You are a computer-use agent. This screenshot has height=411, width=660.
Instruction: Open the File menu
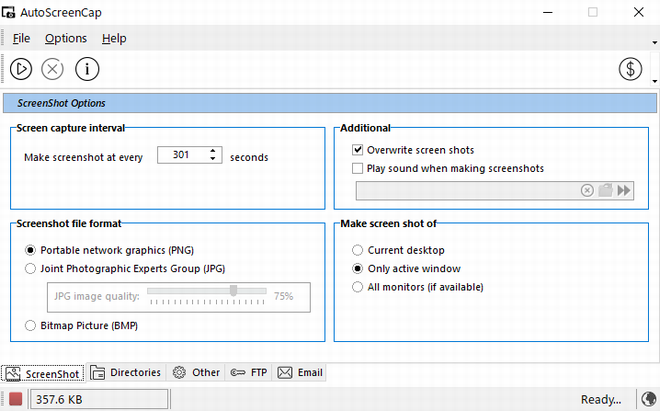21,38
